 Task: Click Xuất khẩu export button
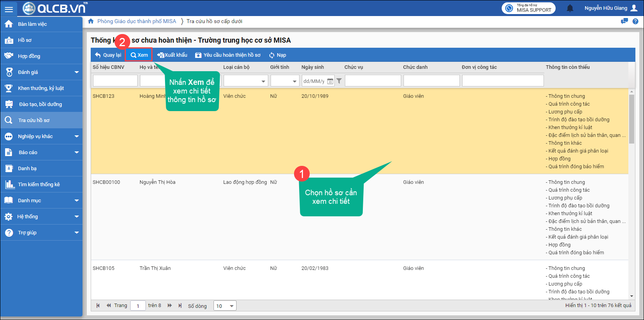pyautogui.click(x=172, y=55)
